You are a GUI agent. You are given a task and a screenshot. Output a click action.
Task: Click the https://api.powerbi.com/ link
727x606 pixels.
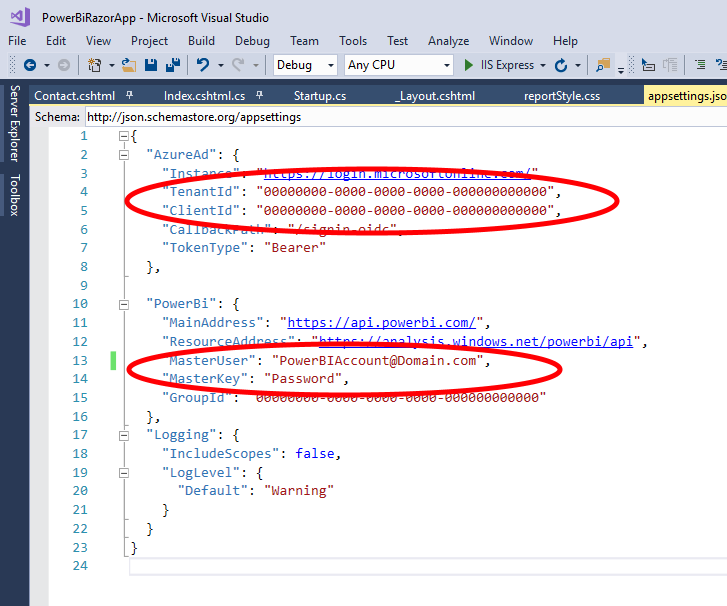pos(381,322)
